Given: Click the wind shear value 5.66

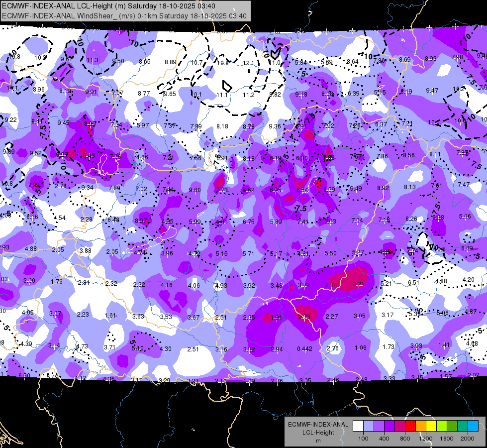Looking at the screenshot, I should [465, 217].
